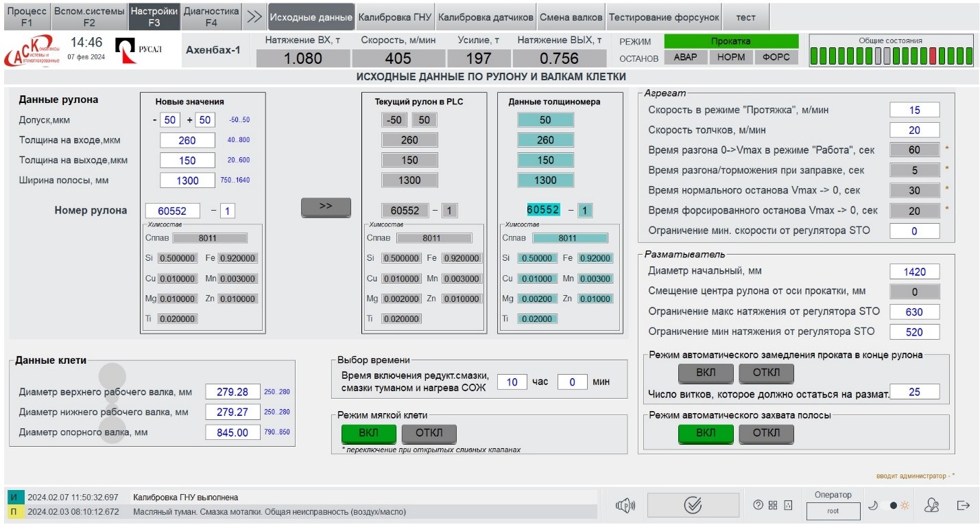Disable automatic strip capture with ОТКЛ
This screenshot has width=980, height=525.
click(x=766, y=433)
